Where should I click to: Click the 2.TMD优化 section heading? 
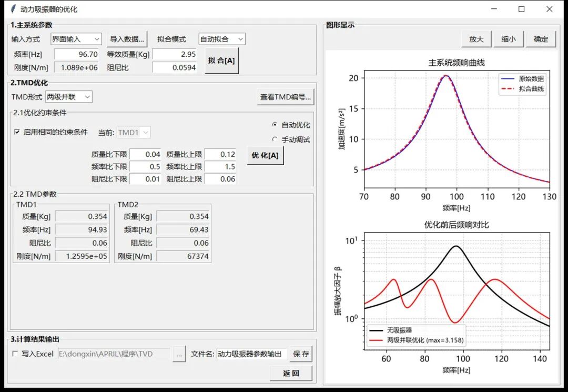(x=29, y=83)
